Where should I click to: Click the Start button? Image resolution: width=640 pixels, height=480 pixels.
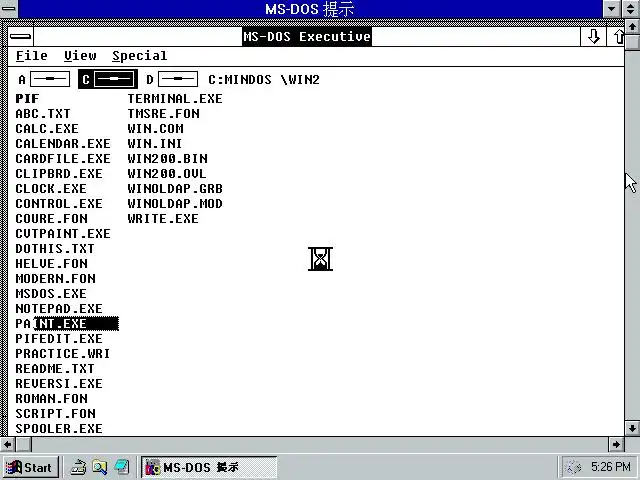point(30,467)
